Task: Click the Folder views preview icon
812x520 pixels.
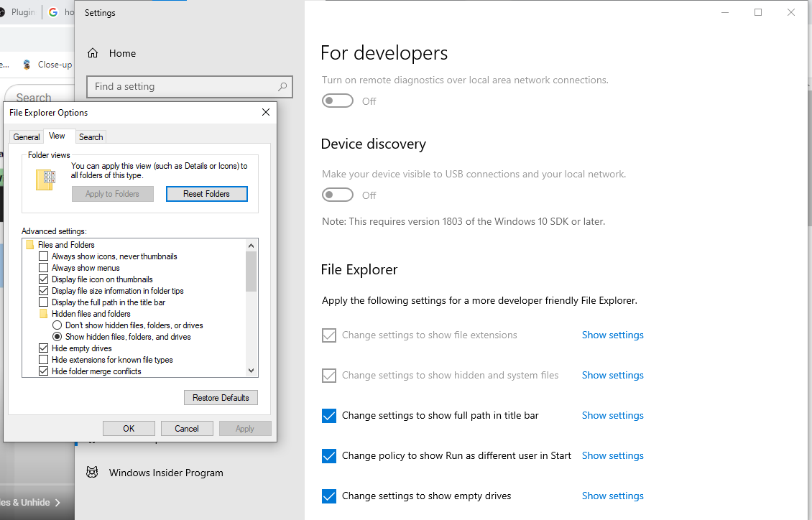Action: pyautogui.click(x=45, y=179)
